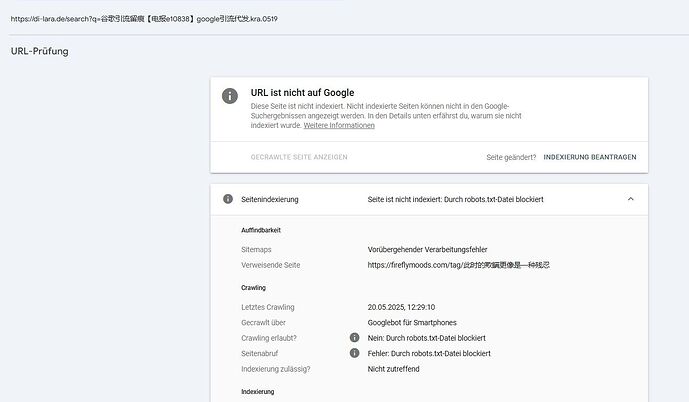This screenshot has width=689, height=402.
Task: Select the "Seite ist nicht indexiert" status text
Action: [x=455, y=199]
